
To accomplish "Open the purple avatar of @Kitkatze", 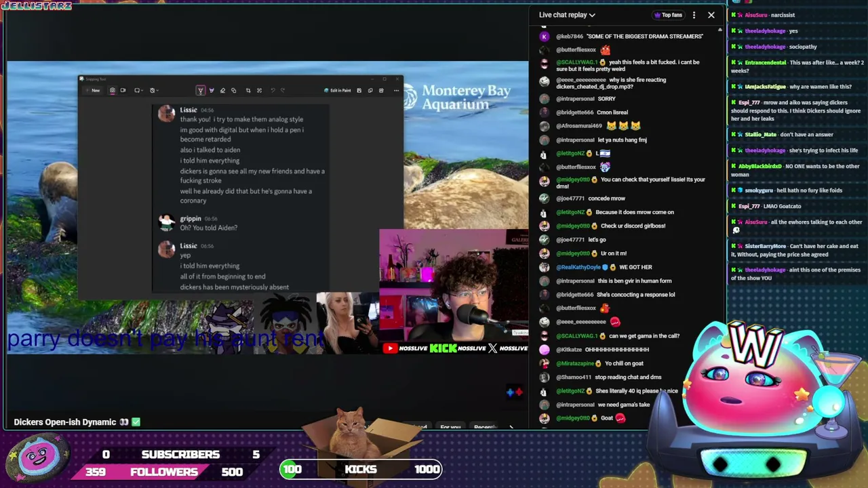I will (544, 350).
